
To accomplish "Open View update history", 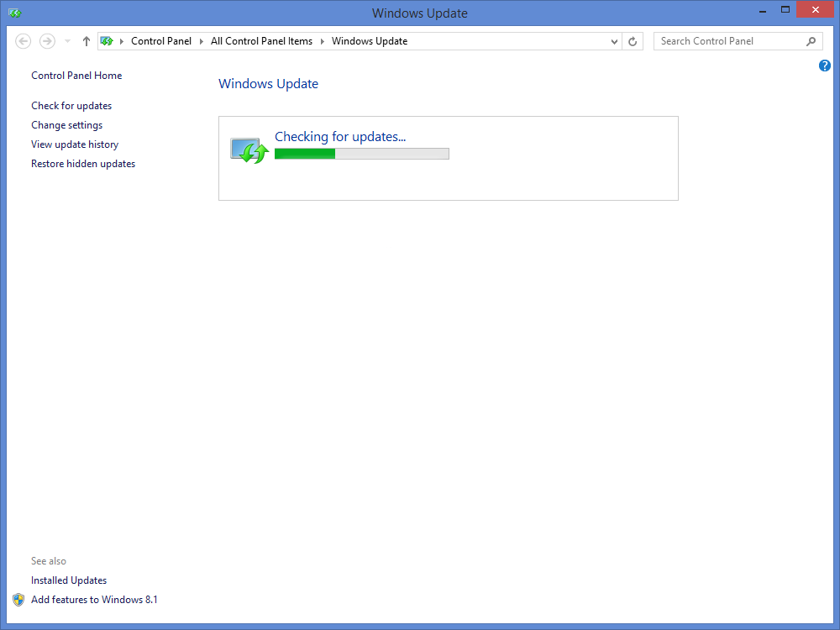I will point(75,144).
